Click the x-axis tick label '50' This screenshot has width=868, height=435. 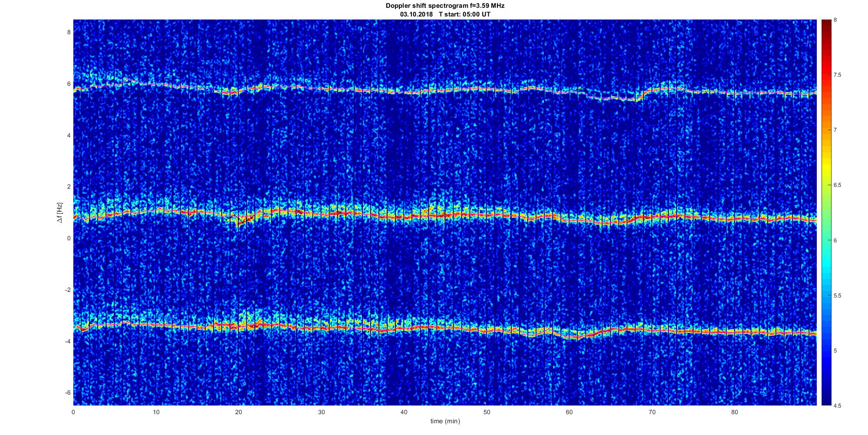click(487, 412)
